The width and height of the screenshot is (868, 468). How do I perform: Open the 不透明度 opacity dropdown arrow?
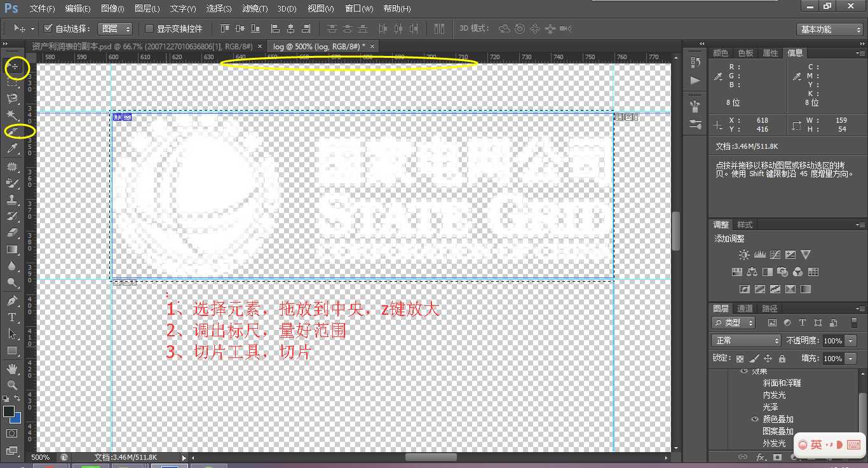pyautogui.click(x=852, y=341)
